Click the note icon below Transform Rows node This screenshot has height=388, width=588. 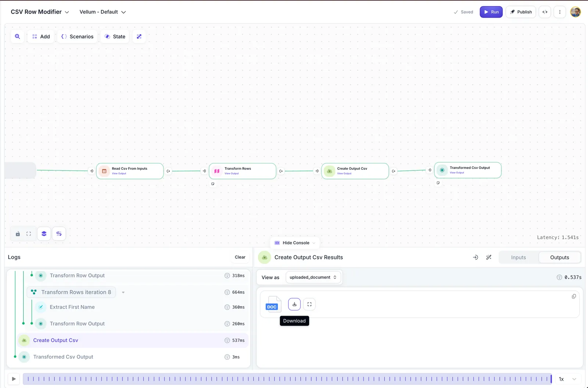tap(213, 184)
